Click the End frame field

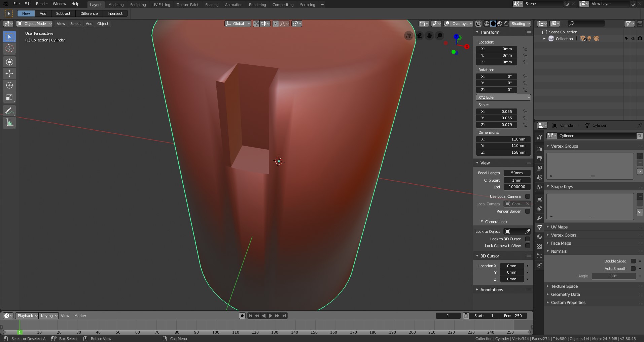[x=513, y=316]
